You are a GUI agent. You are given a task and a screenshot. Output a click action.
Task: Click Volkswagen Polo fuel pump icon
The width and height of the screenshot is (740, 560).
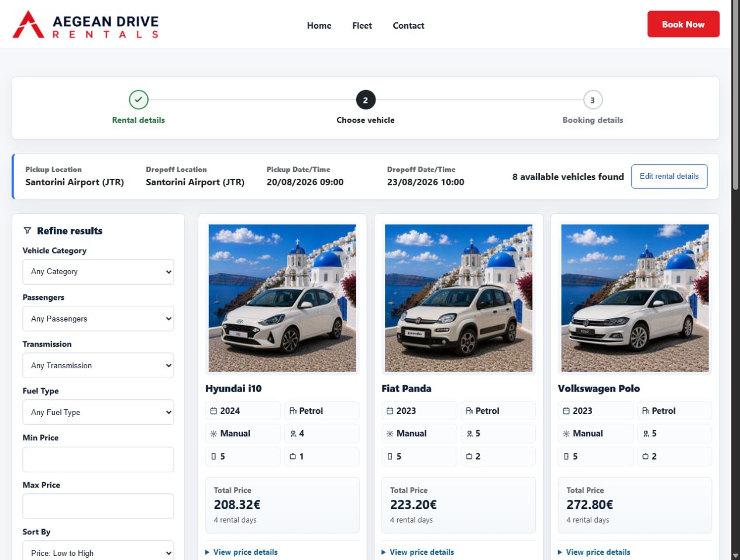[646, 411]
